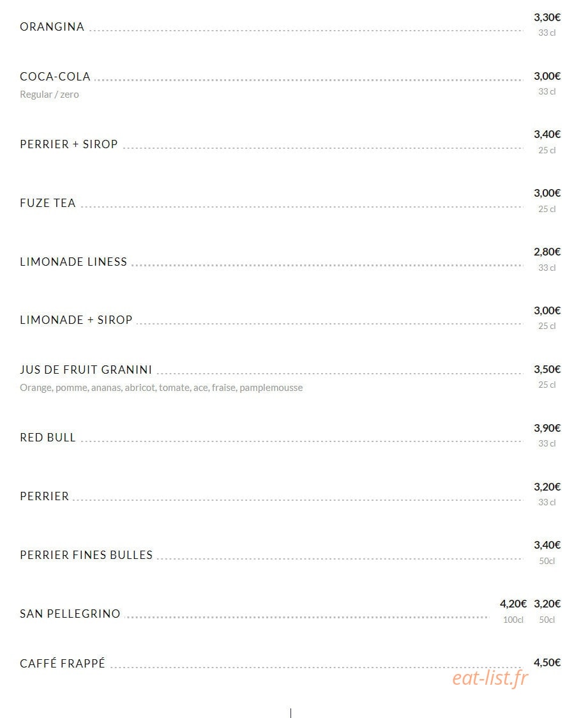Select the SAN PELLEGRINO item
588x718 pixels.
pos(70,614)
